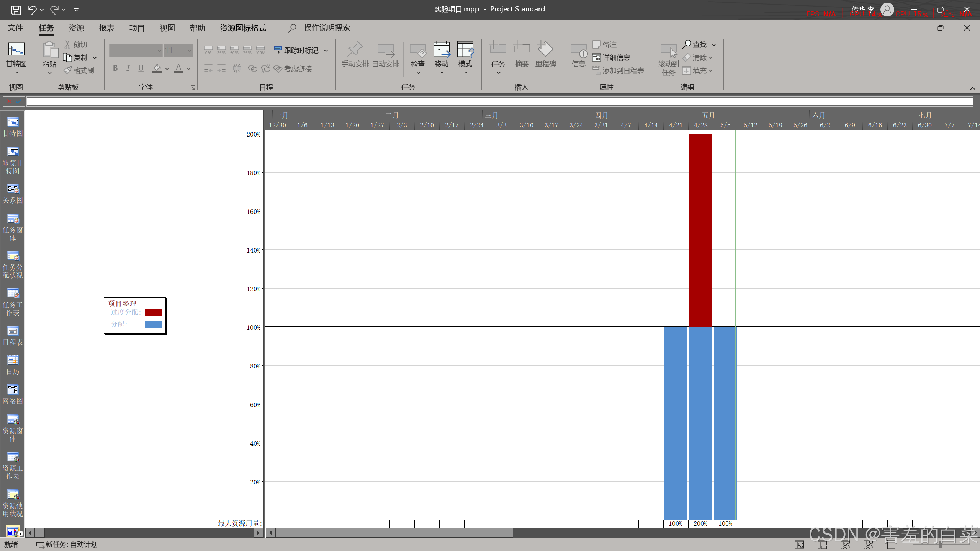Click the red 过度分配 legend swatch
Viewport: 980px width, 551px height.
pyautogui.click(x=154, y=312)
